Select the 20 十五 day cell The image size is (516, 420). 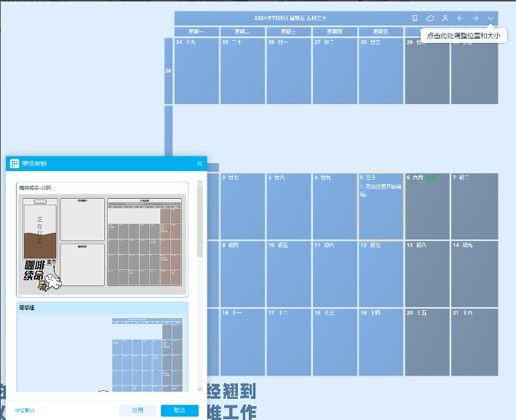pyautogui.click(x=426, y=342)
